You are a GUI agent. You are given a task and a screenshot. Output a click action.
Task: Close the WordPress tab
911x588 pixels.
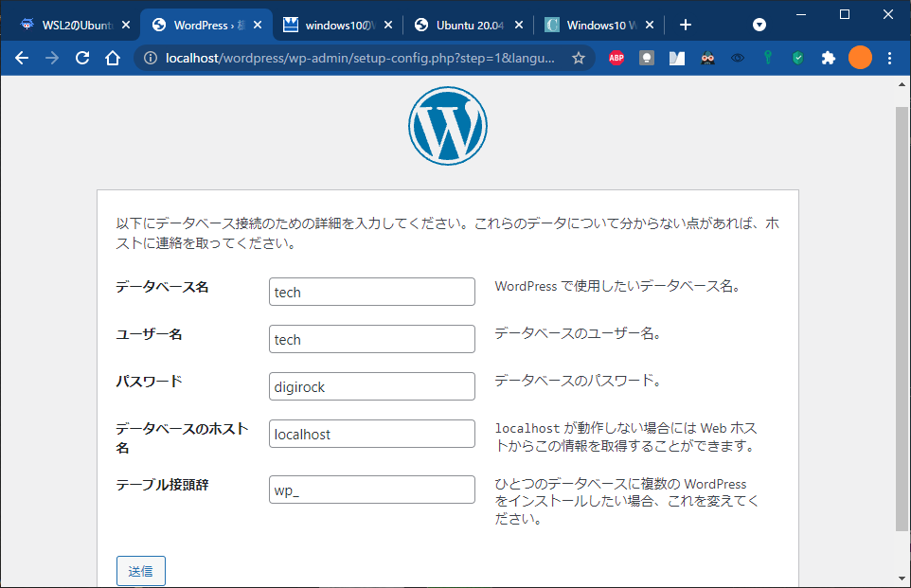[x=258, y=25]
